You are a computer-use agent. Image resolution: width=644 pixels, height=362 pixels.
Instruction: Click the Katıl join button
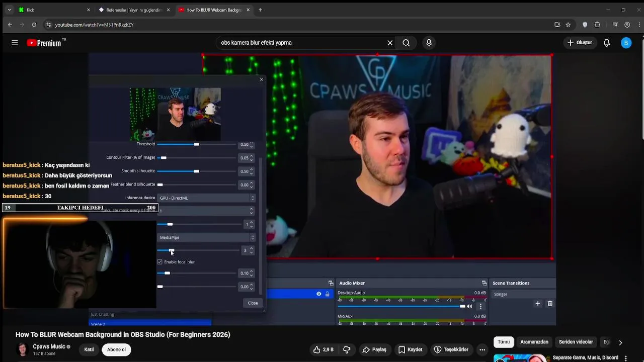89,349
